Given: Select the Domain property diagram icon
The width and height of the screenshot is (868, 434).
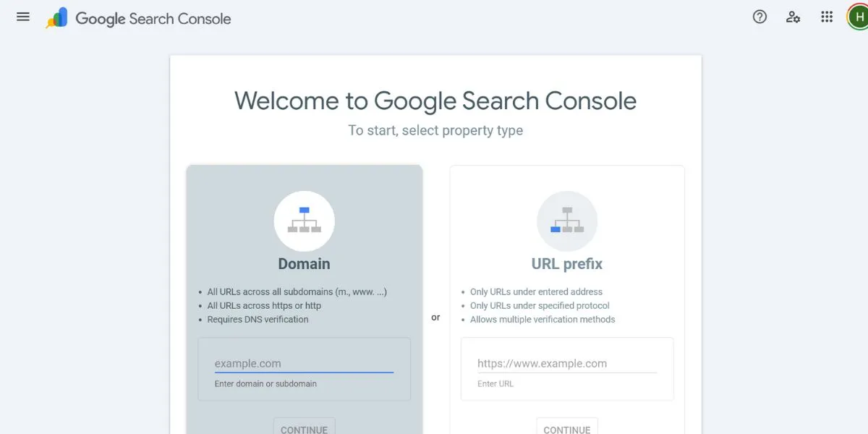Looking at the screenshot, I should (x=304, y=221).
